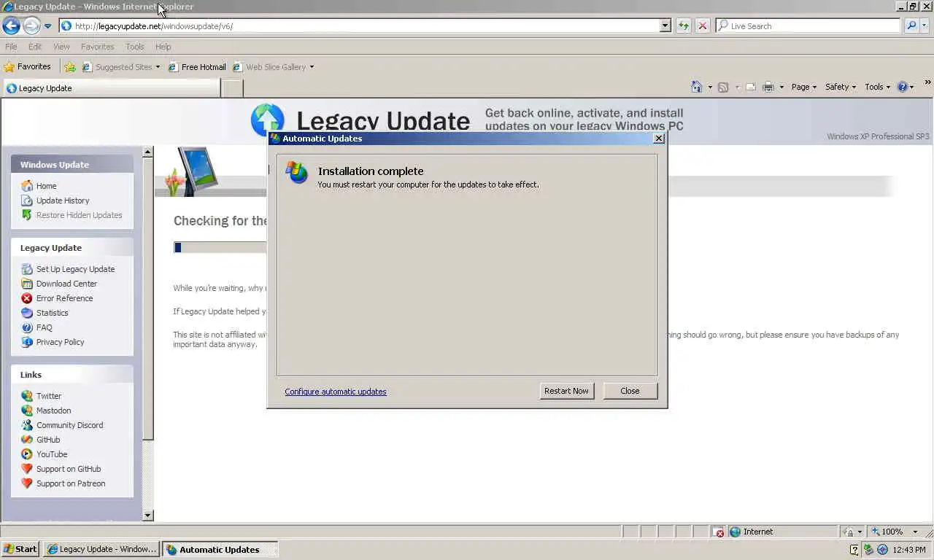Click the Twitter link icon
The image size is (934, 560).
coord(27,396)
